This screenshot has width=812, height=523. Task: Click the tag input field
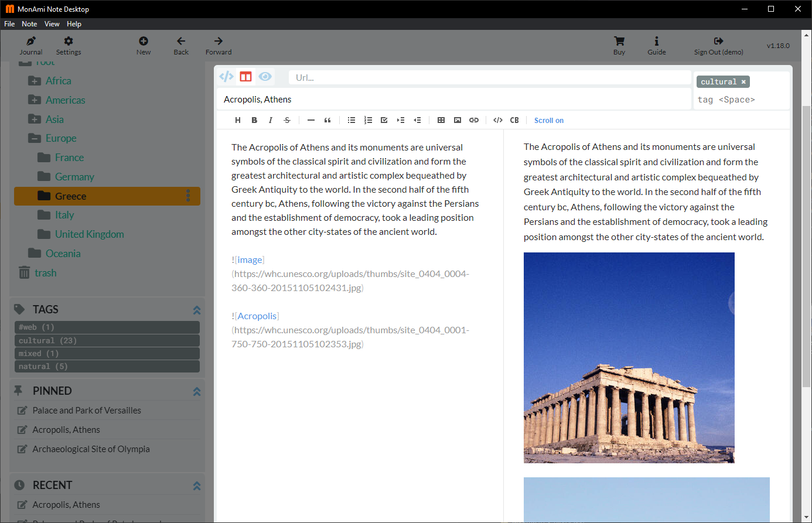pyautogui.click(x=742, y=100)
